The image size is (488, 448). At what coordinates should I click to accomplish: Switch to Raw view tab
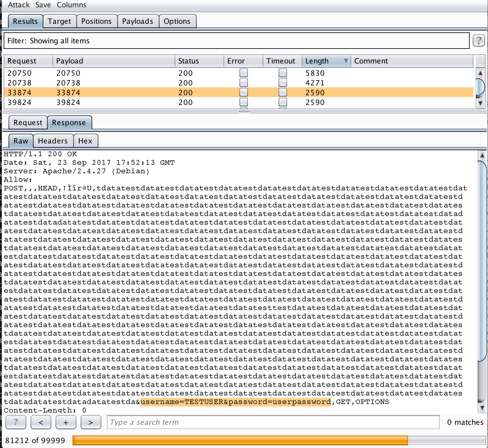21,141
